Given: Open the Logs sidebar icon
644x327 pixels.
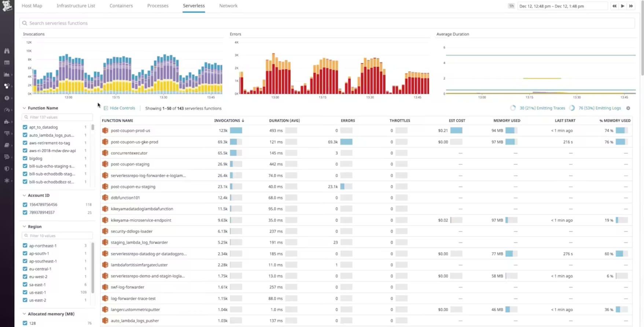Looking at the screenshot, I should coord(7,157).
